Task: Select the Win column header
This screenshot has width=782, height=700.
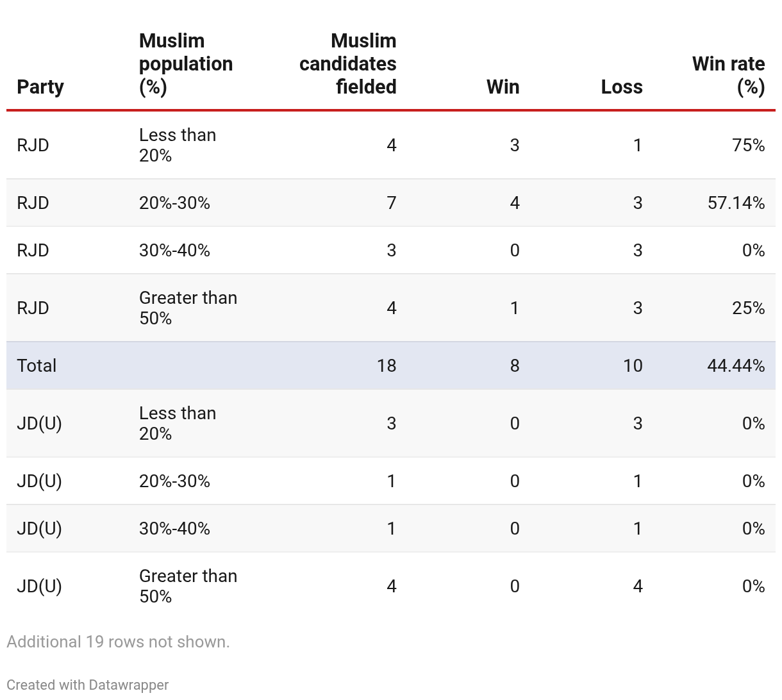Action: (x=503, y=87)
